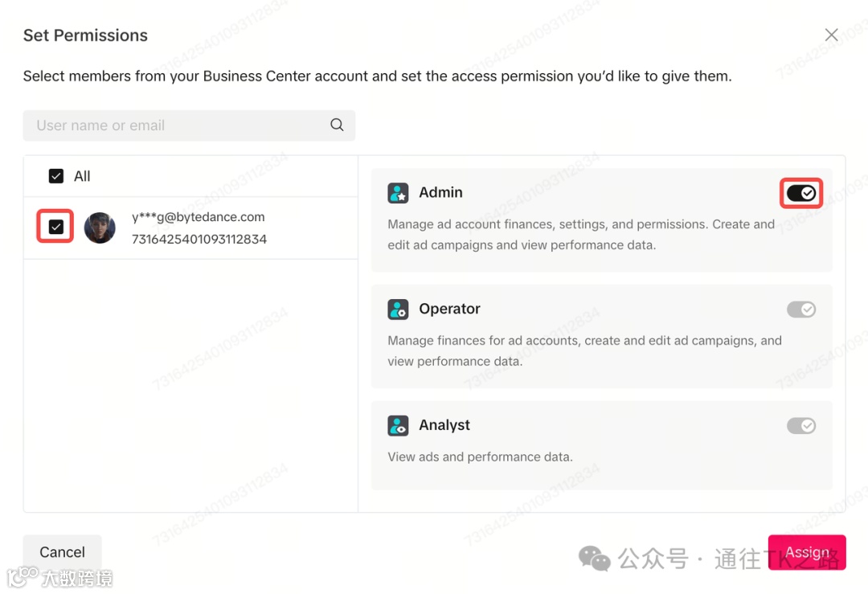Click the Admin role icon
The height and width of the screenshot is (594, 868).
398,193
